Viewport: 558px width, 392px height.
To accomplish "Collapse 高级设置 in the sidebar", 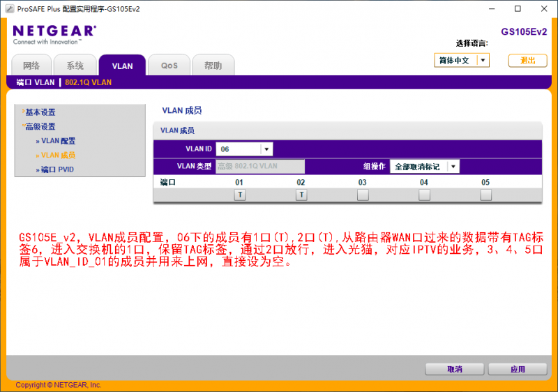I will point(40,126).
